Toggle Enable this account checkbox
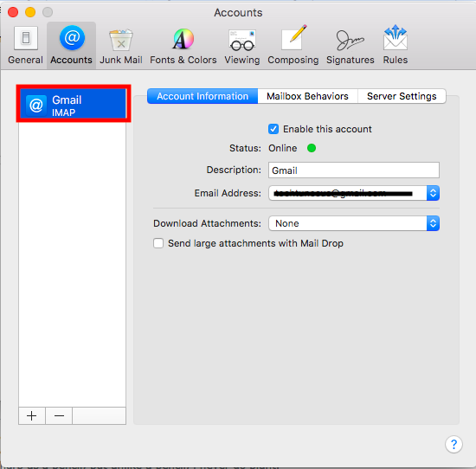The image size is (476, 469). tap(273, 129)
